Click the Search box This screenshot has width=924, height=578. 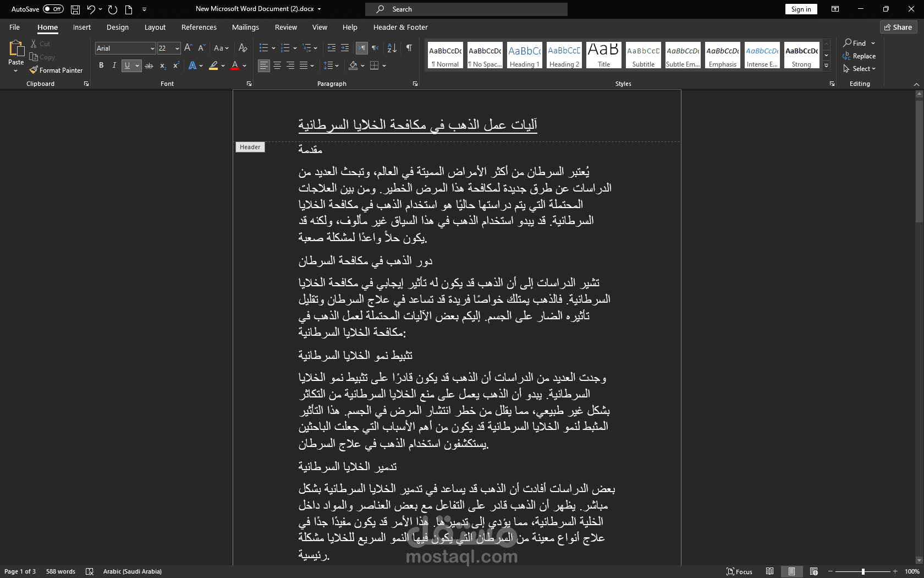tap(466, 9)
